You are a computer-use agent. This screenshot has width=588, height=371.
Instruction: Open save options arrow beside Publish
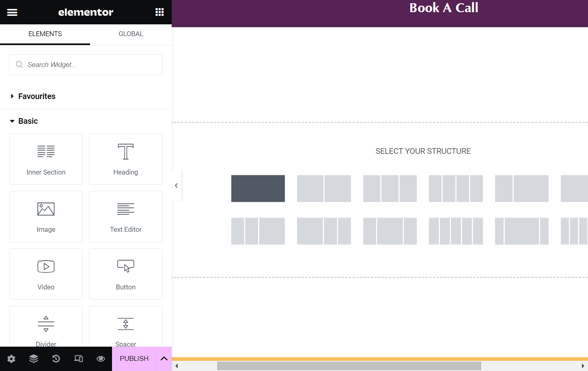point(164,358)
